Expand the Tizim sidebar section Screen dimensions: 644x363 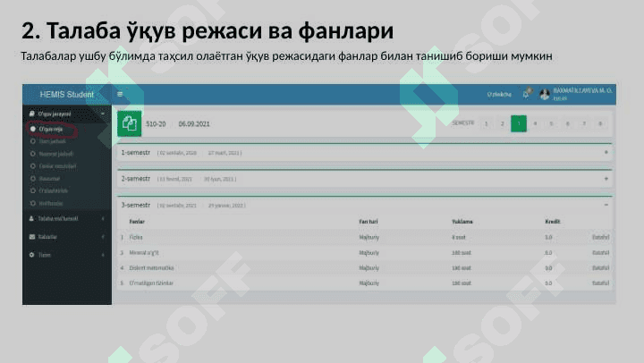click(x=103, y=255)
